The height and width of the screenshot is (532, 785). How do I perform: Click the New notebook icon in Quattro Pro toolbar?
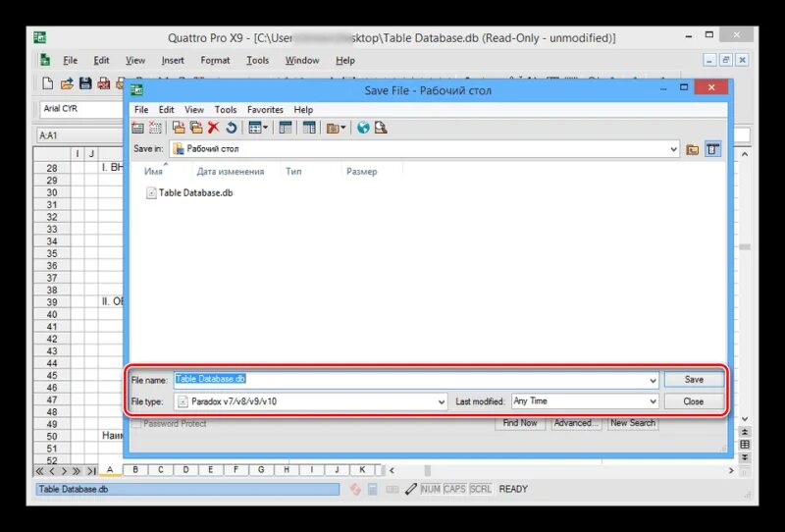pyautogui.click(x=47, y=83)
